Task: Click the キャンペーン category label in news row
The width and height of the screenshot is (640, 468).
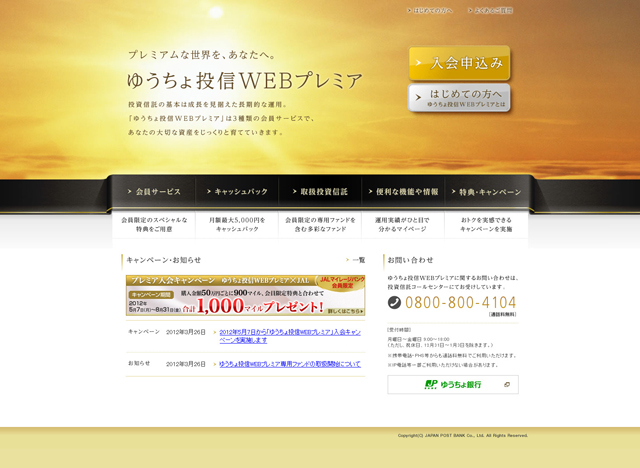Action: 144,332
